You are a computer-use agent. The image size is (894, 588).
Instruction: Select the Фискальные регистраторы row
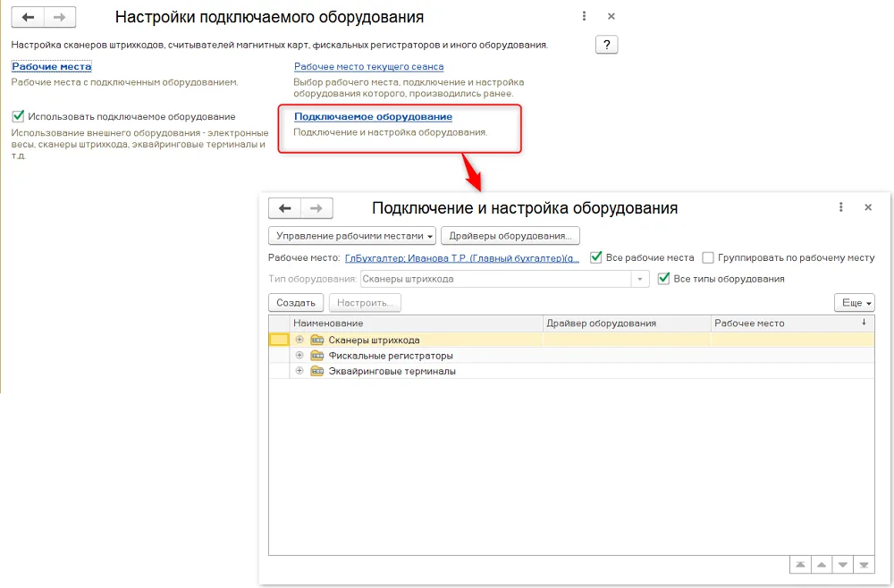[x=571, y=355]
